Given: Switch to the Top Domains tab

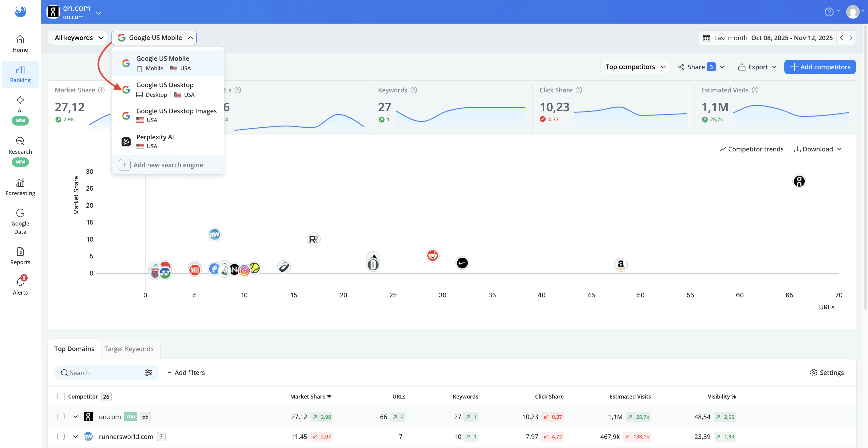Looking at the screenshot, I should click(x=74, y=349).
